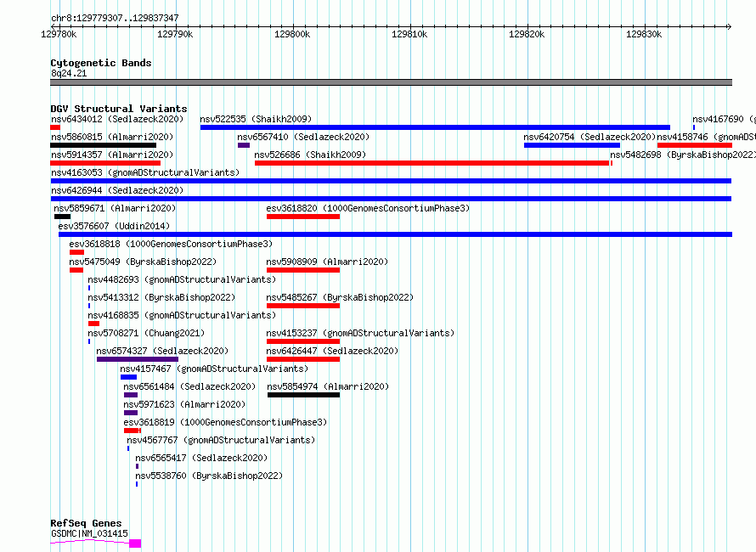
Task: Open nsv6565417 (Sedlazeck2020) variant label
Action: click(x=201, y=458)
